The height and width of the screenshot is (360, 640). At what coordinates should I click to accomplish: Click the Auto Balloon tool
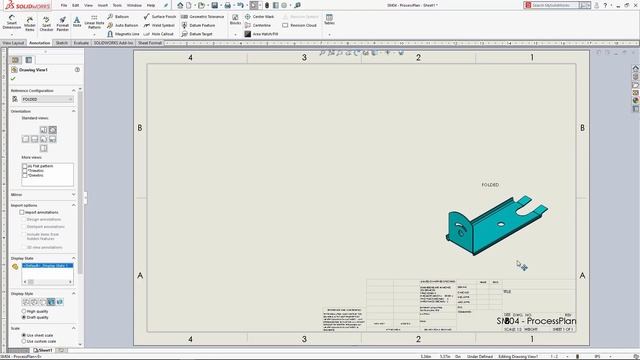[x=123, y=25]
